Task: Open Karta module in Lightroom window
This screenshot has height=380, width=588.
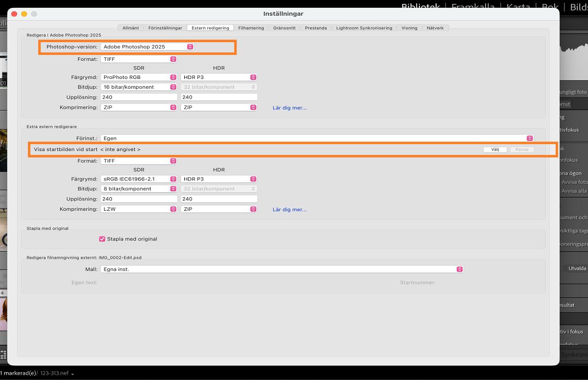Action: [518, 7]
